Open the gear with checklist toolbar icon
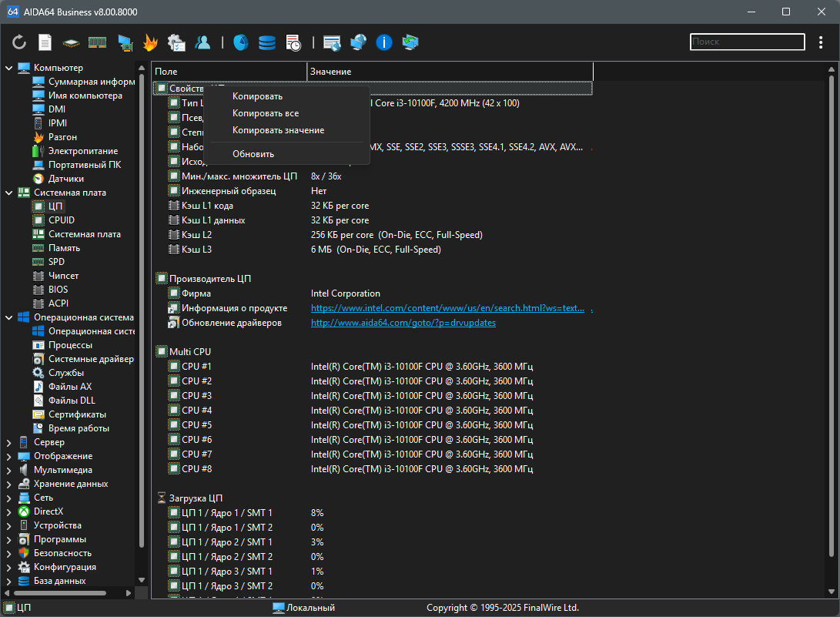 [176, 42]
